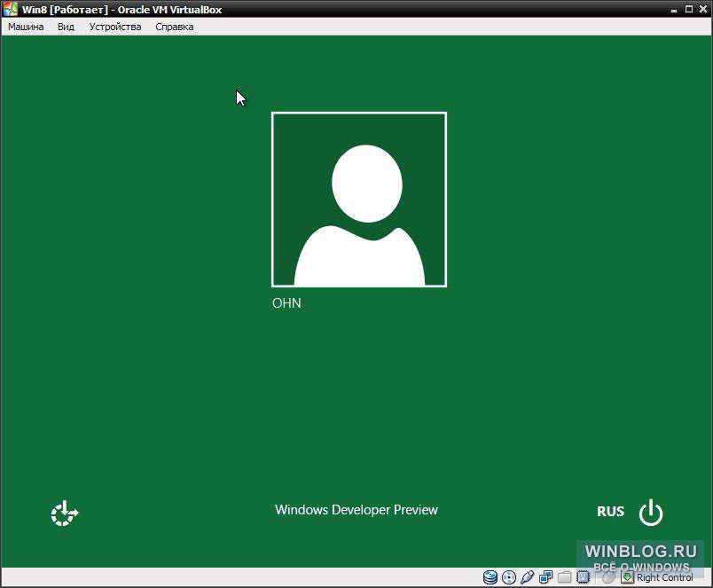
Task: Click the VirtualBox title bar app icon
Action: 10,9
